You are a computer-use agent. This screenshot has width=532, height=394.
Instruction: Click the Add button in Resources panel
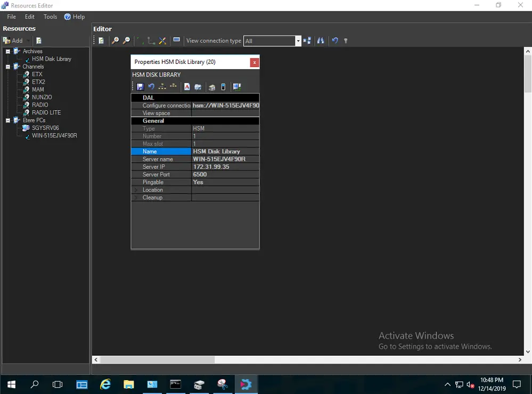pyautogui.click(x=14, y=40)
